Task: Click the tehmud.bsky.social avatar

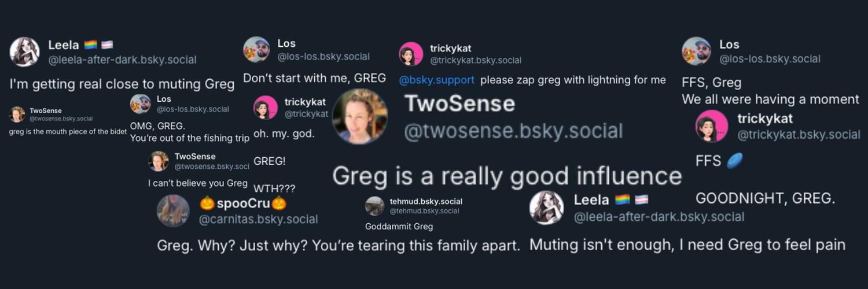Action: click(x=374, y=206)
